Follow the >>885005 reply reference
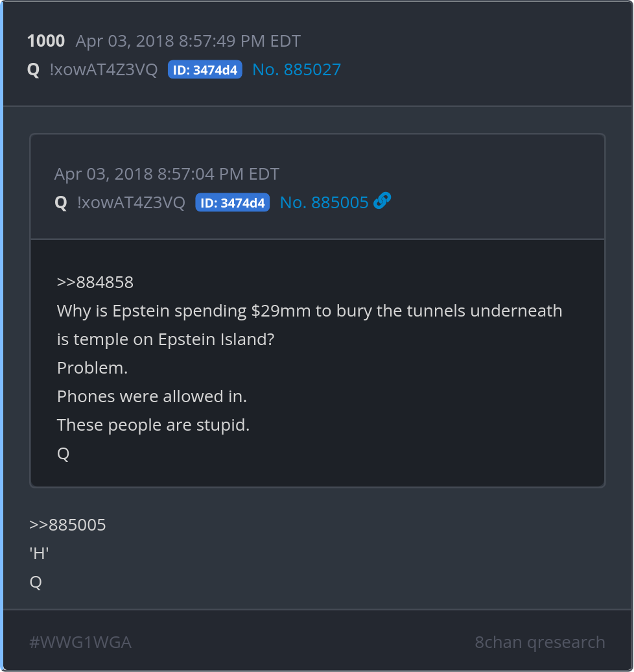The width and height of the screenshot is (634, 672). [x=68, y=525]
